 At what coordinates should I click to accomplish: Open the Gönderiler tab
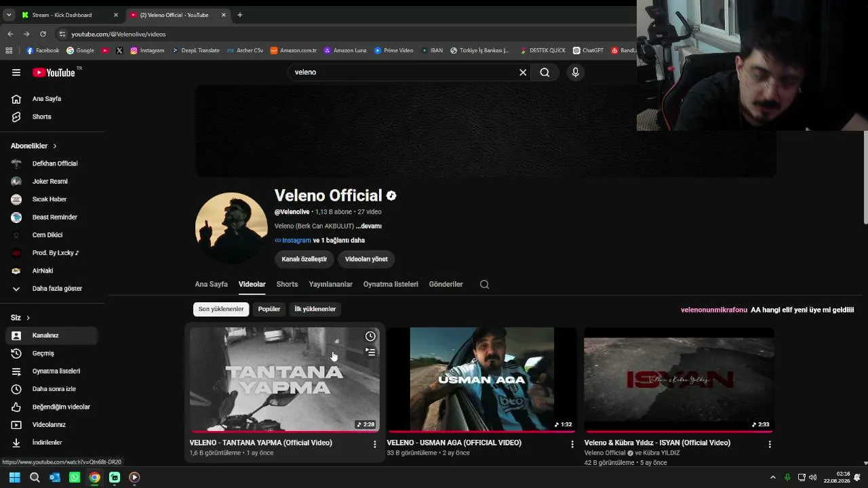click(446, 285)
